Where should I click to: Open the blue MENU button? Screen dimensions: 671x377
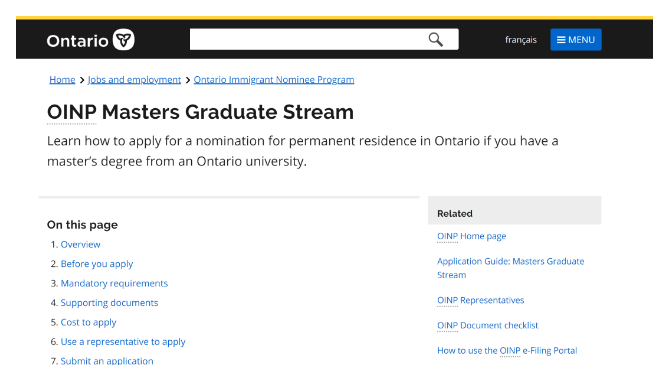(x=576, y=40)
